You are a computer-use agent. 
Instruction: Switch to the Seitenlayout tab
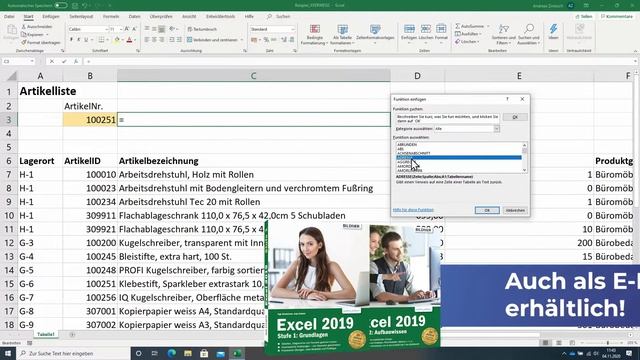point(81,16)
